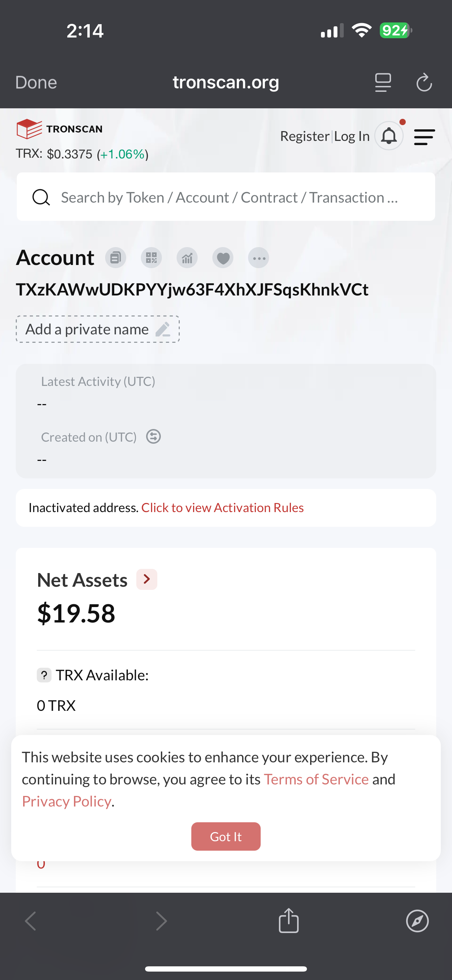The image size is (452, 980).
Task: Copy the account address icon
Action: (116, 258)
